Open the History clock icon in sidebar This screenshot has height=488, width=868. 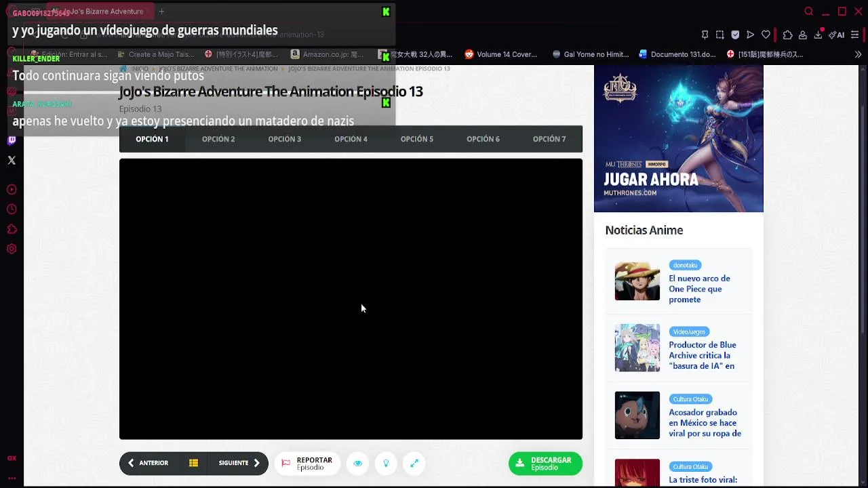point(12,209)
